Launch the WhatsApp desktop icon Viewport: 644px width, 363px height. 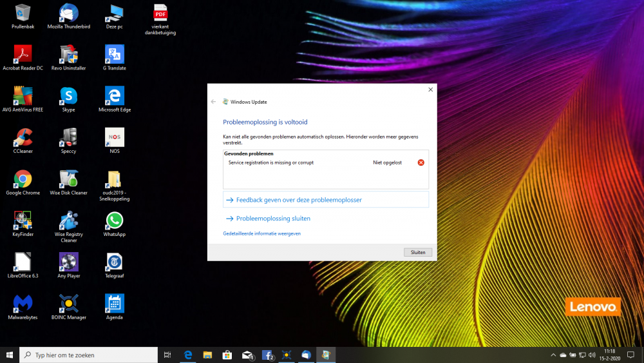pyautogui.click(x=115, y=221)
